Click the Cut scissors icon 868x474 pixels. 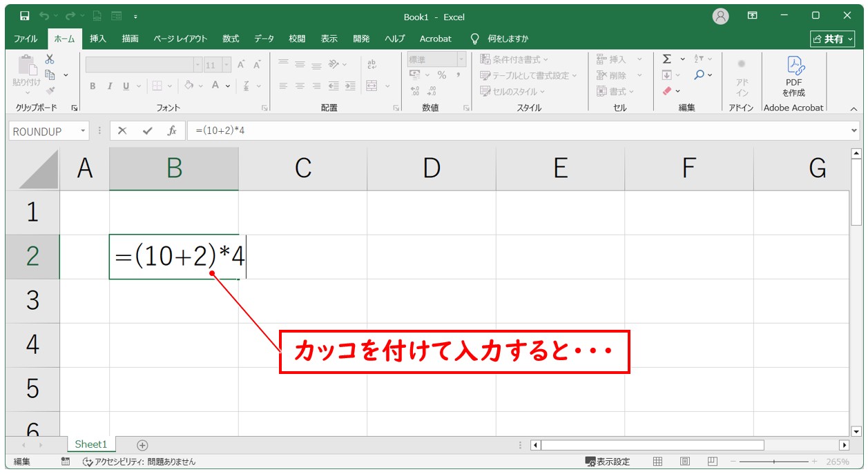[50, 59]
